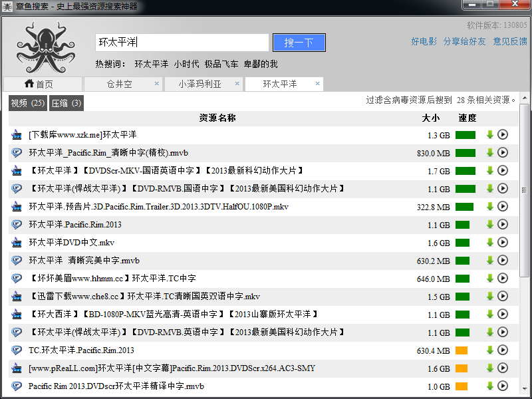Search hot keyword 环太平洋

click(152, 64)
